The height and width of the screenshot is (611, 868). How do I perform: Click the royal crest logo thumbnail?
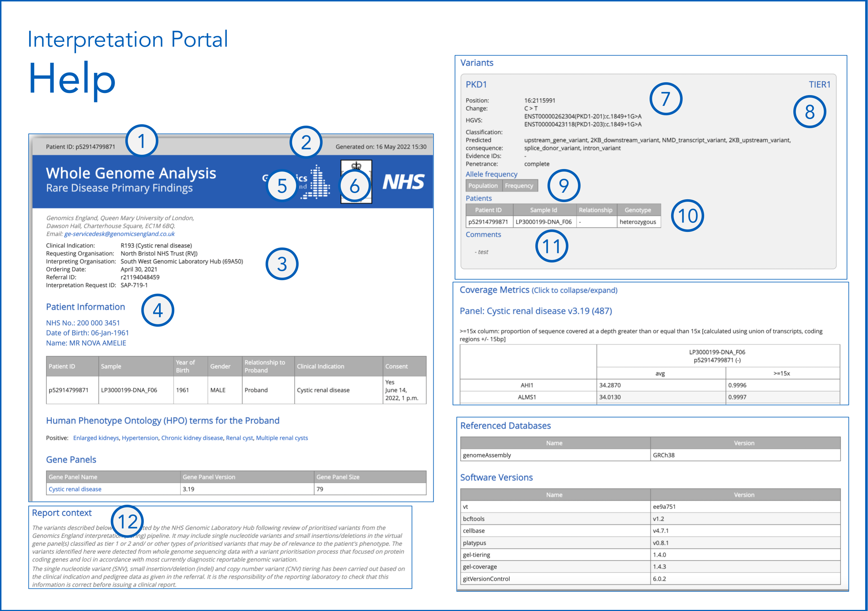pyautogui.click(x=356, y=166)
